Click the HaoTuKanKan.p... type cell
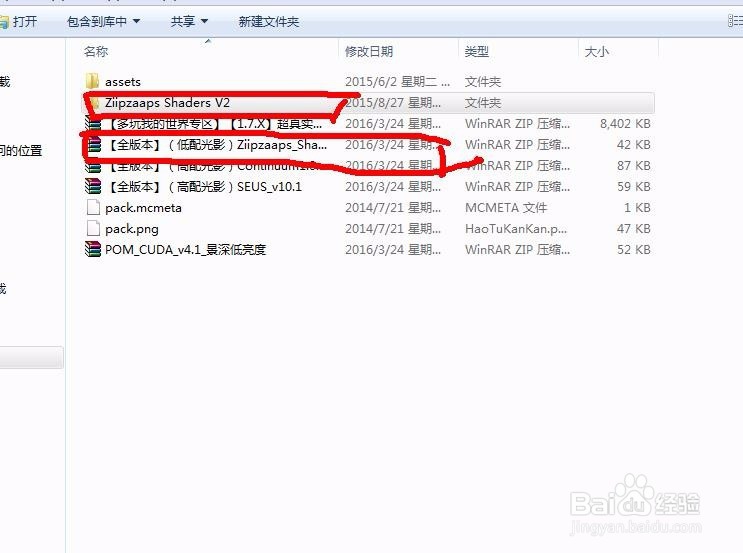The height and width of the screenshot is (553, 743). tap(516, 228)
